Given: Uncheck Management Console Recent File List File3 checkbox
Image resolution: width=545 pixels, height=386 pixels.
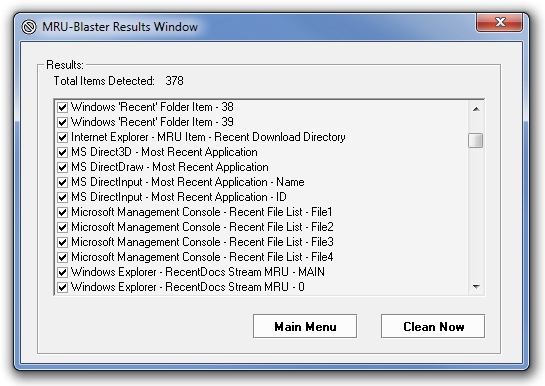Looking at the screenshot, I should pos(62,242).
